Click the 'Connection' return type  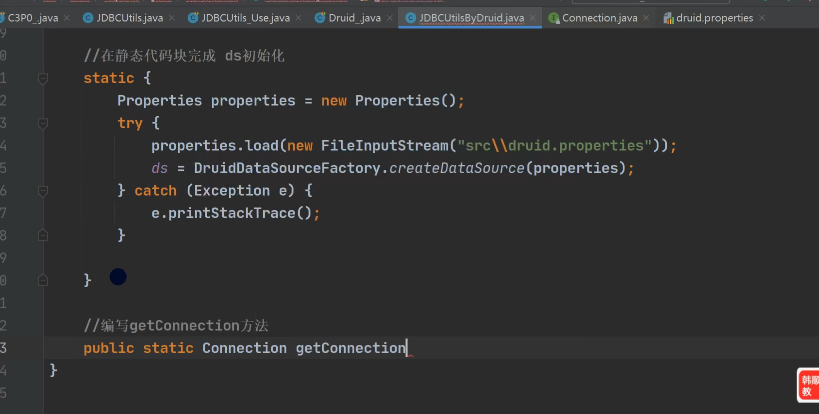tap(244, 348)
